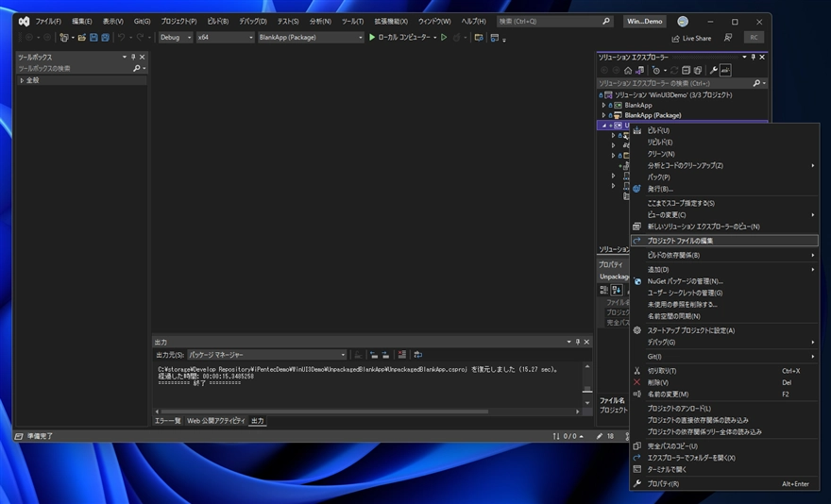Click go to next message icon in Output
The image size is (831, 504).
click(385, 355)
